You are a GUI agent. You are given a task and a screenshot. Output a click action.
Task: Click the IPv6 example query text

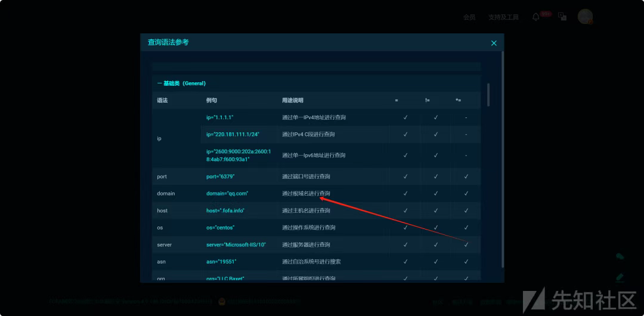click(x=238, y=155)
